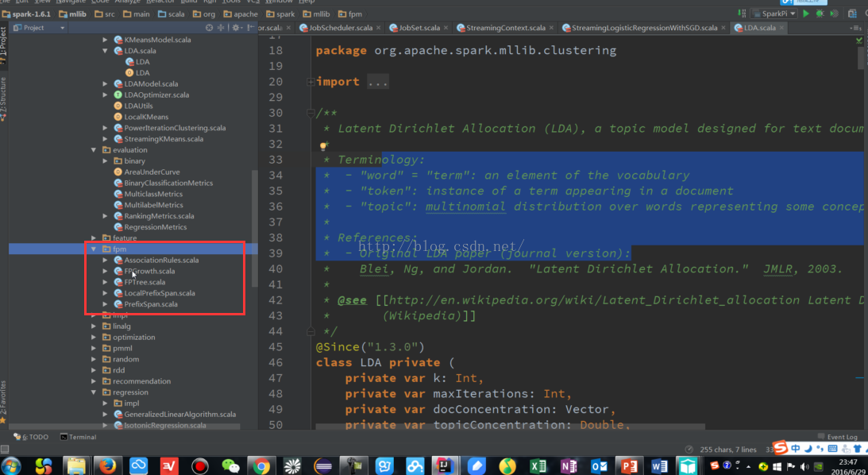868x475 pixels.
Task: Toggle the 1: Project side tool window
Action: [3, 46]
